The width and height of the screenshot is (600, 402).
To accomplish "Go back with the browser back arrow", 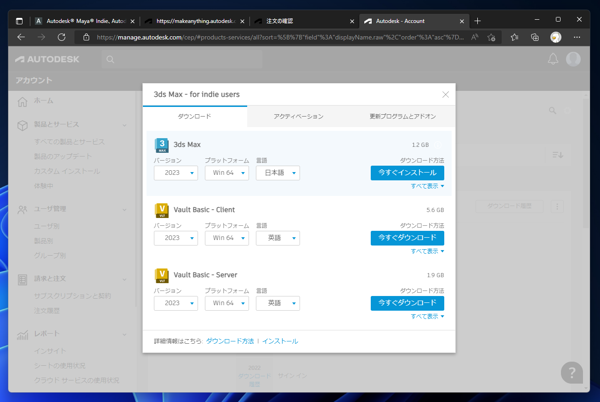I will tap(21, 37).
